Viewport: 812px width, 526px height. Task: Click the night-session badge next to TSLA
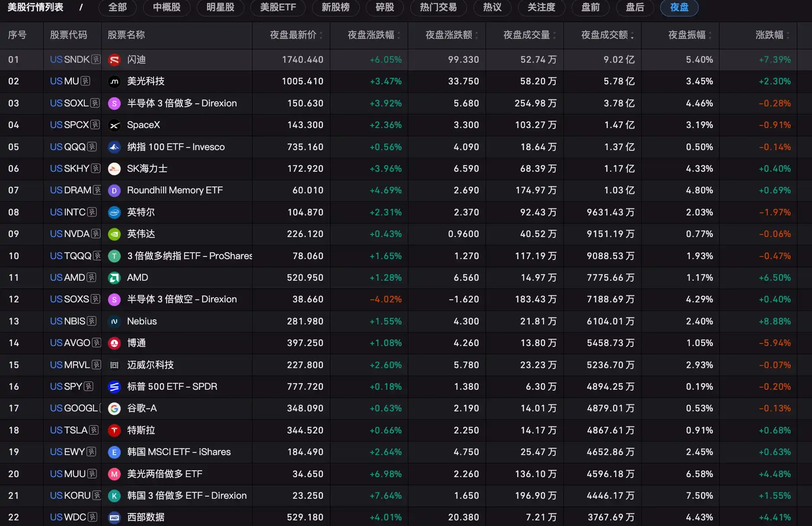94,430
